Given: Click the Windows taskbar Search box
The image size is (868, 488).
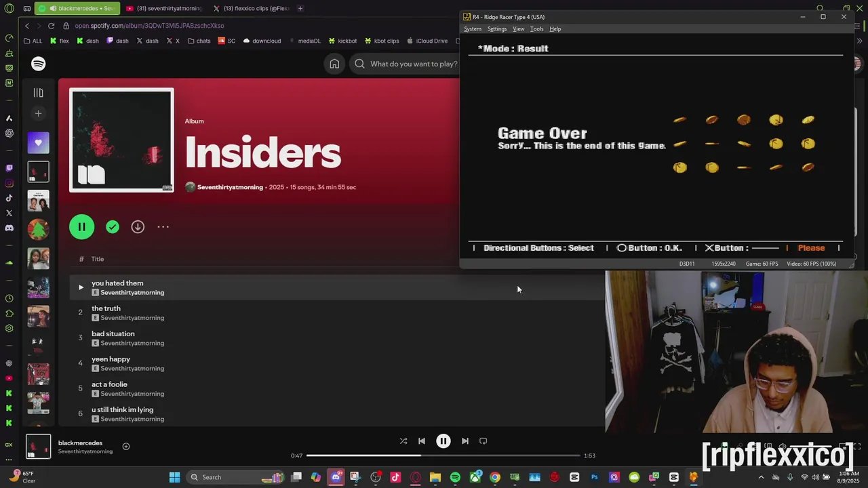Looking at the screenshot, I should tap(234, 477).
